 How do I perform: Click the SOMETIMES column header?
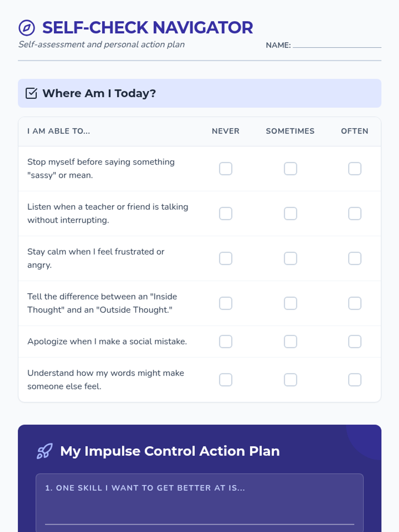(x=290, y=131)
